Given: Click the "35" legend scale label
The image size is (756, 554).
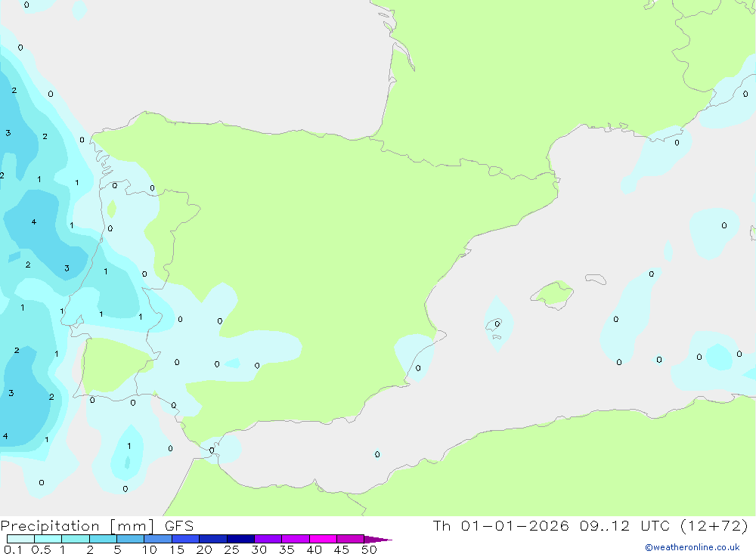Looking at the screenshot, I should 287,549.
